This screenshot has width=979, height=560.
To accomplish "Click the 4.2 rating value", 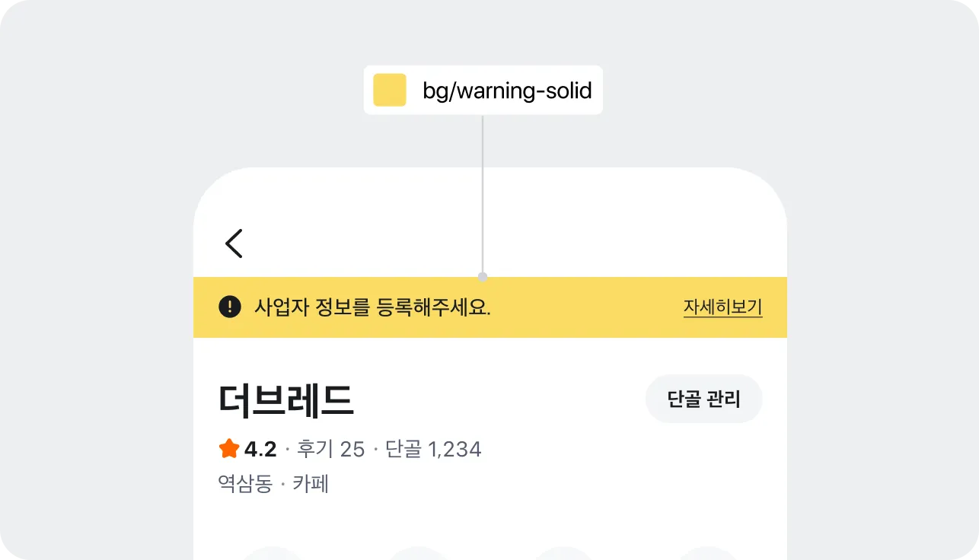I will pyautogui.click(x=260, y=449).
